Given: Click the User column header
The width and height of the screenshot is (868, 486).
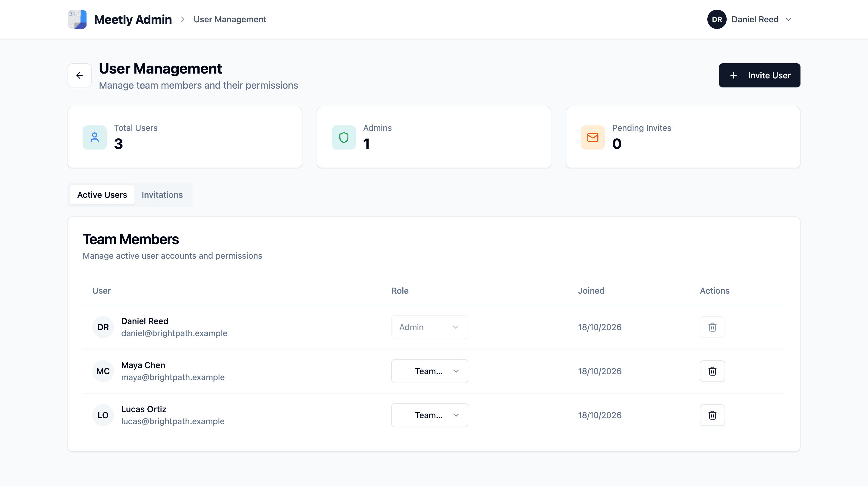Looking at the screenshot, I should coord(102,291).
